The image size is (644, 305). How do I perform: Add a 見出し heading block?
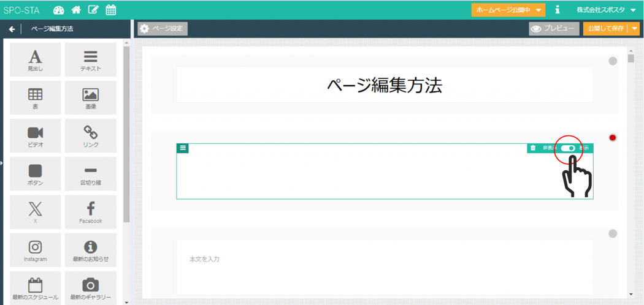pyautogui.click(x=36, y=60)
